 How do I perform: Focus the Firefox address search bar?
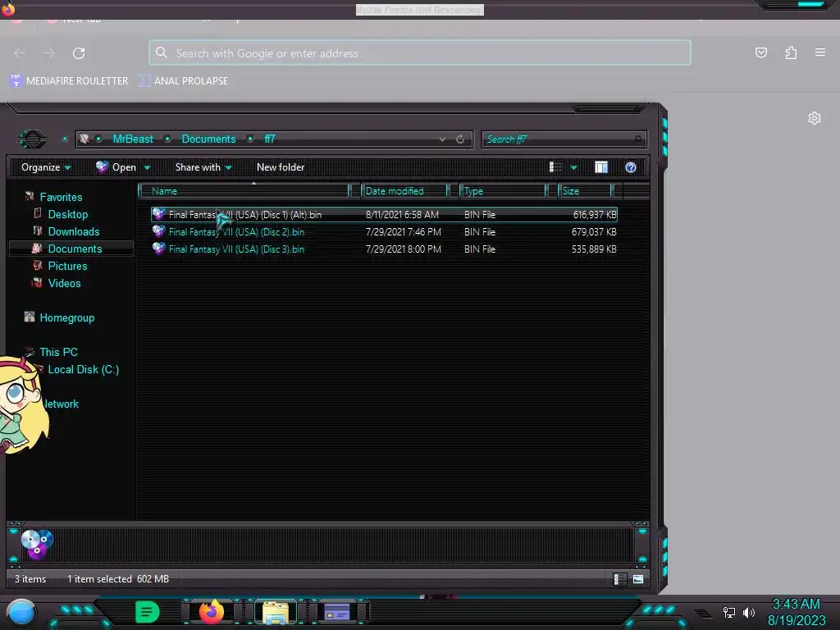(420, 53)
